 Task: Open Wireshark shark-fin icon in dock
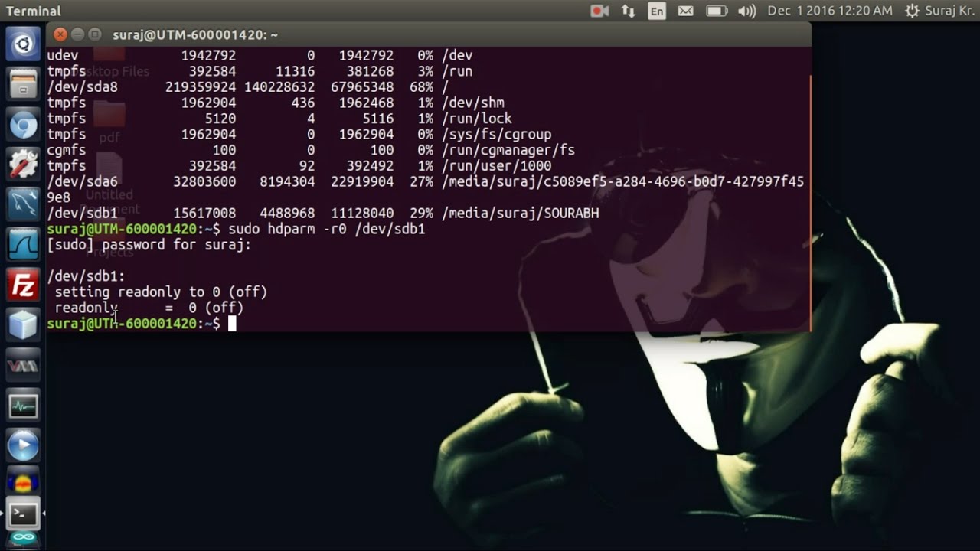pyautogui.click(x=23, y=245)
